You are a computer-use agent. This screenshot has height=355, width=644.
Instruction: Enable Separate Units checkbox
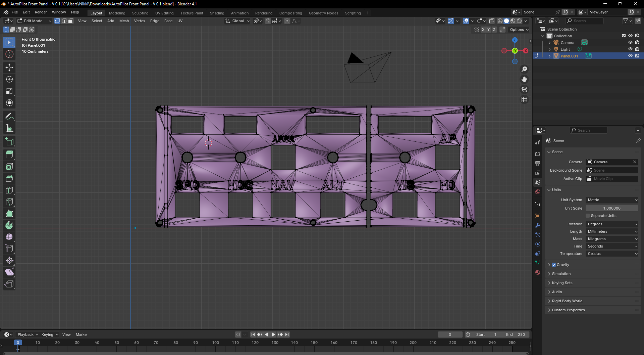pos(588,216)
